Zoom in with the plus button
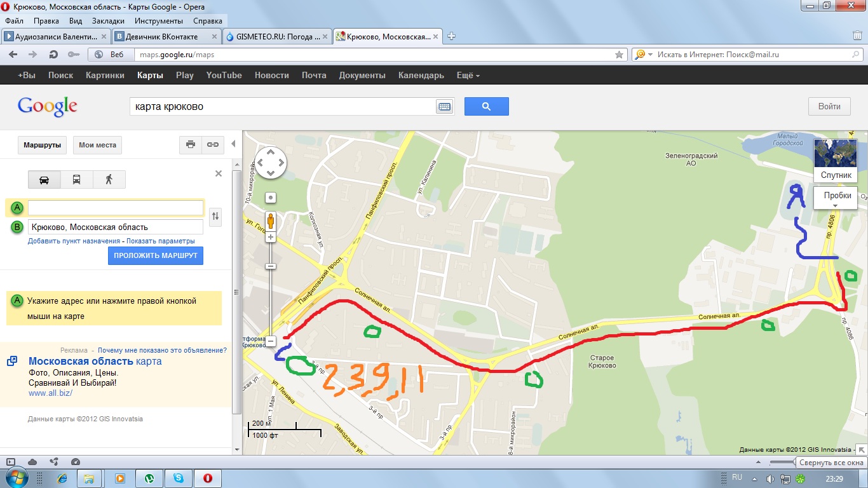This screenshot has height=488, width=868. click(x=271, y=237)
